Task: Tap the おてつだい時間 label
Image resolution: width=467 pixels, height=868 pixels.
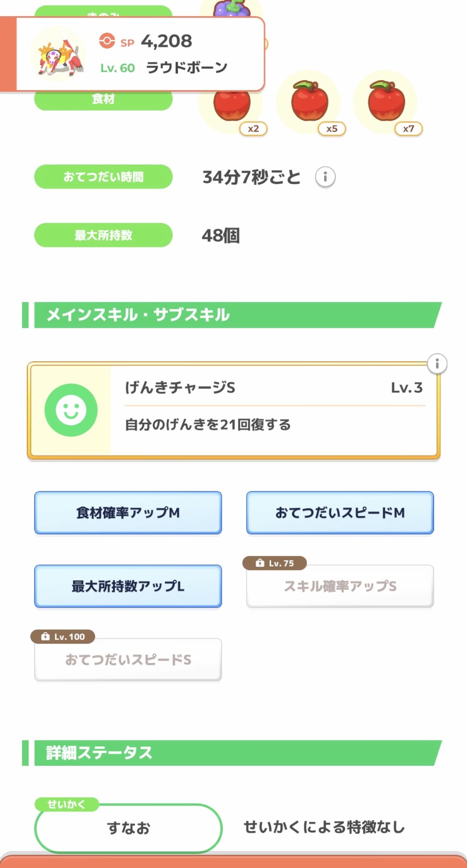Action: click(103, 177)
